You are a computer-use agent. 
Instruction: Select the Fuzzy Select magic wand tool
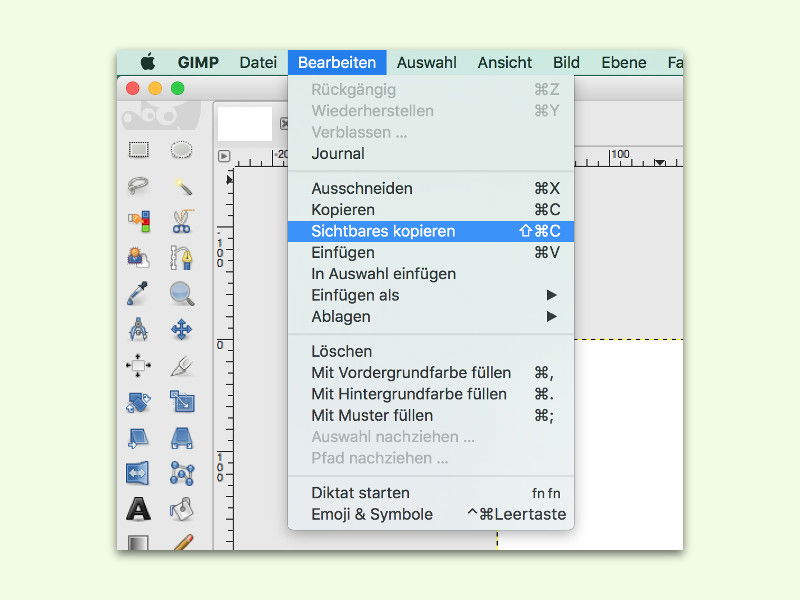[x=182, y=186]
